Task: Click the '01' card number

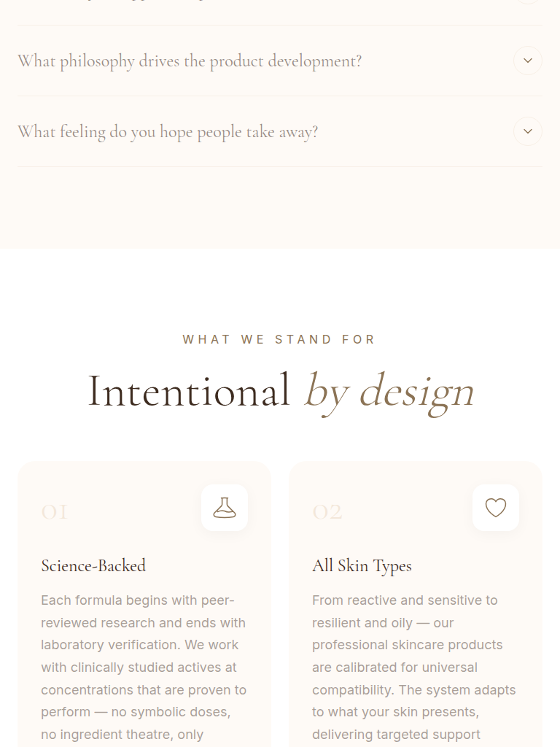Action: (x=55, y=512)
